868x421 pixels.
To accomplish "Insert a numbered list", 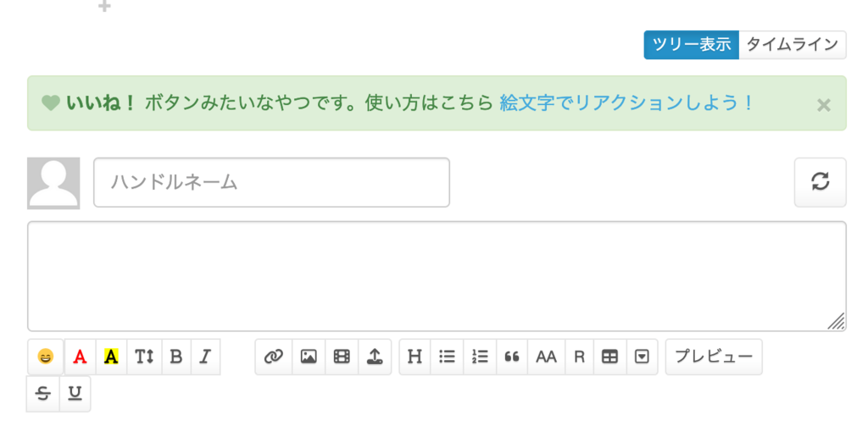I will click(480, 357).
